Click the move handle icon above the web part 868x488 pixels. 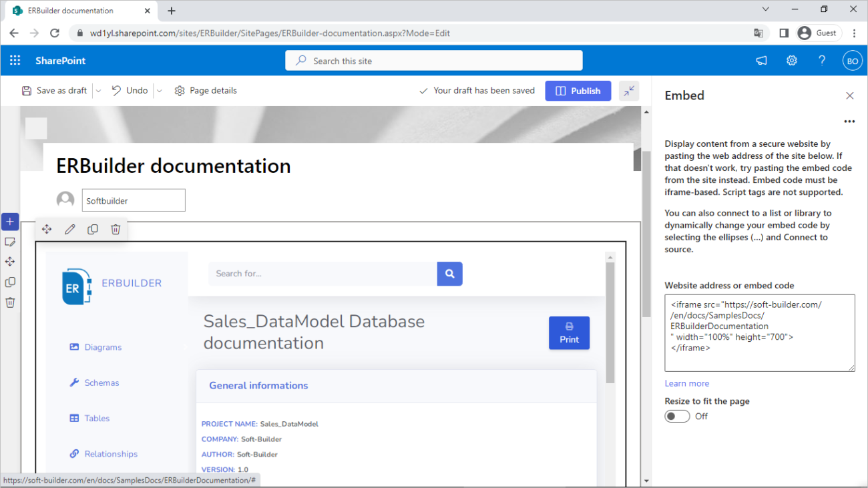click(x=47, y=229)
